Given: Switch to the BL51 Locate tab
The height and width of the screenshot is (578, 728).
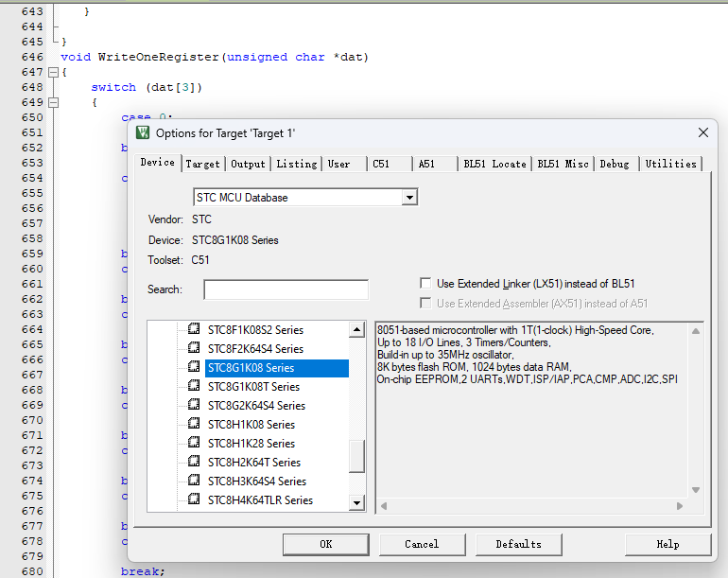Looking at the screenshot, I should pyautogui.click(x=494, y=164).
